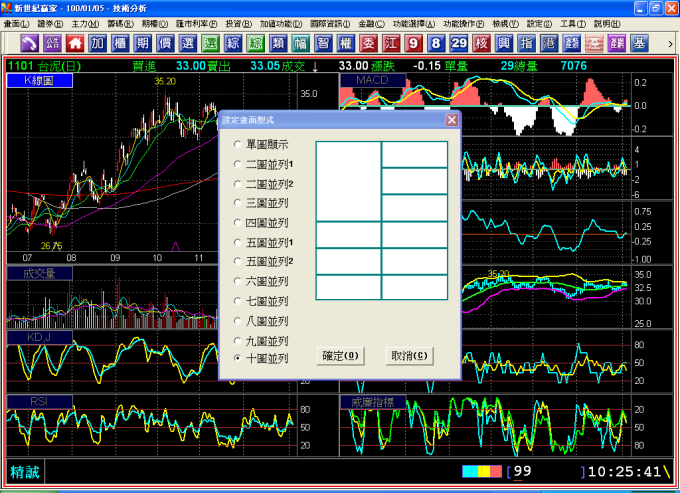
Task: Click the KD,J indicator label
Action: (39, 337)
